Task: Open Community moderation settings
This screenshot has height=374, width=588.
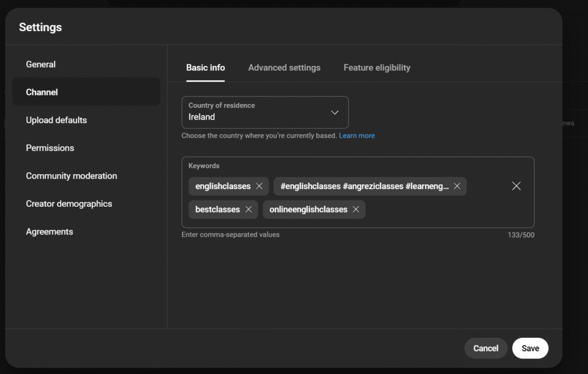Action: click(71, 176)
